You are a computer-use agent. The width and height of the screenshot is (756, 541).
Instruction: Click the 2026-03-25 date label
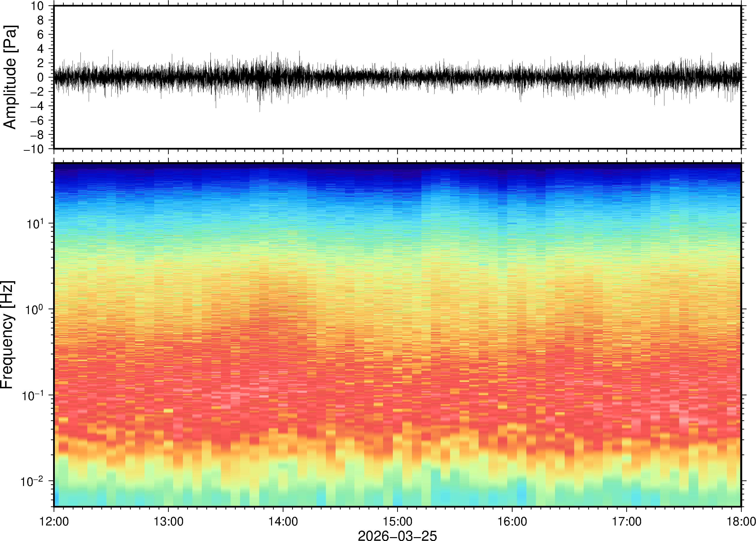click(x=397, y=535)
